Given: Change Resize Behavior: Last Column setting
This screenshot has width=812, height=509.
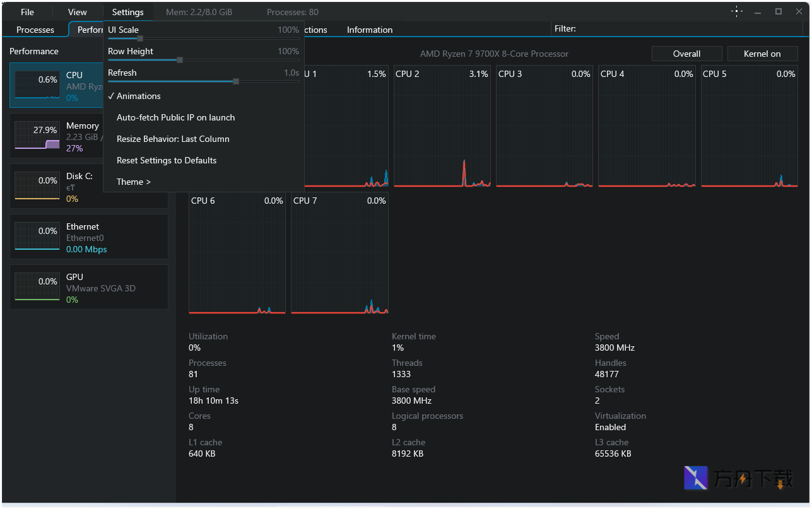Looking at the screenshot, I should (x=204, y=139).
